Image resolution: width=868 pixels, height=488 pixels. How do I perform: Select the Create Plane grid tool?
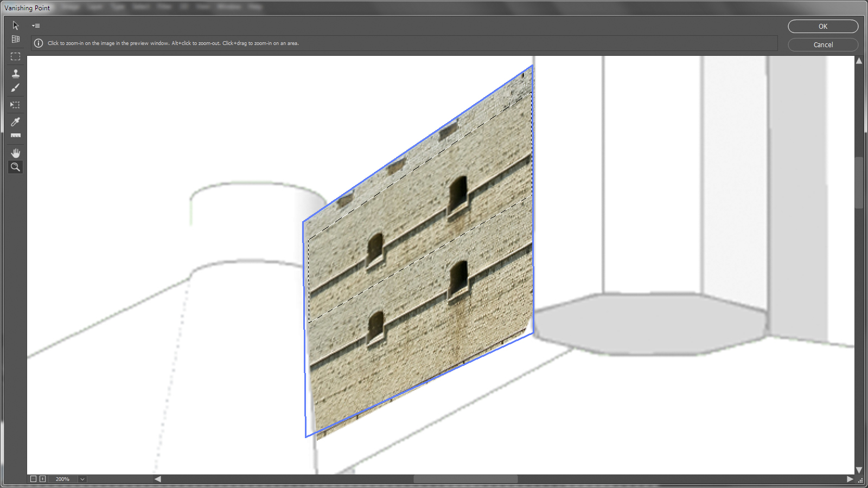[15, 39]
